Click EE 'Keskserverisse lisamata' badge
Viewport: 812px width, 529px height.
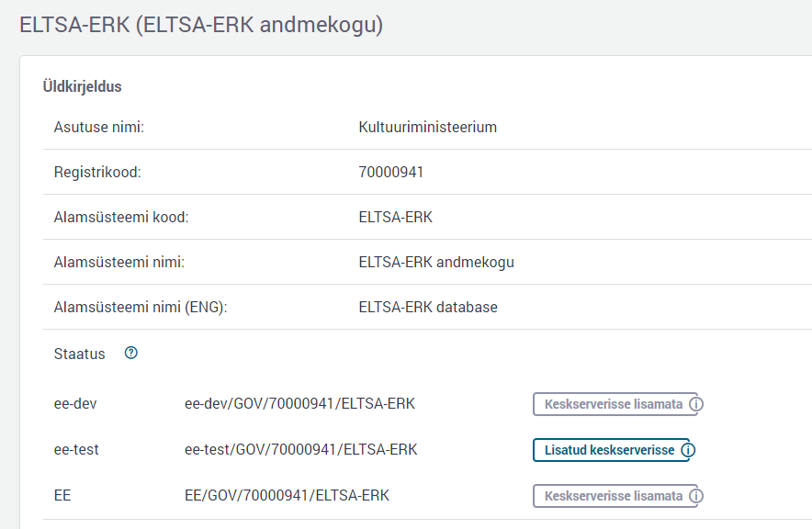pyautogui.click(x=618, y=496)
